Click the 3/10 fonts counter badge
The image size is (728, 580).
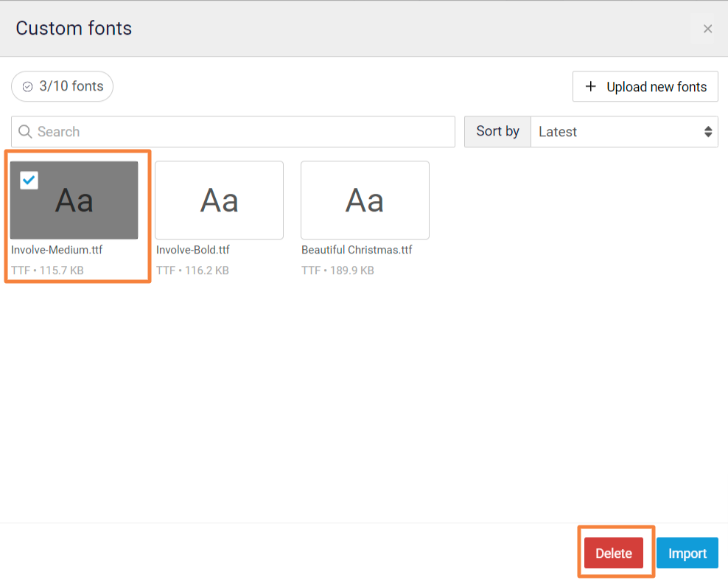click(x=63, y=86)
